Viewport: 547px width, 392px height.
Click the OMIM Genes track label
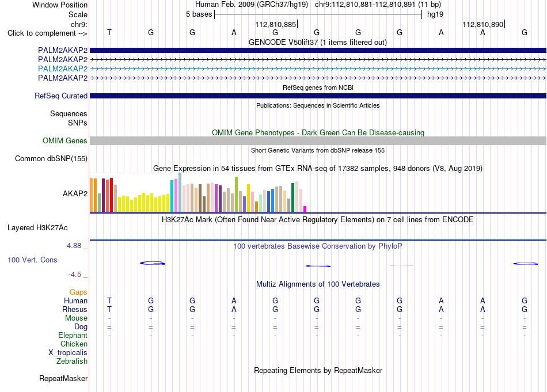(x=65, y=141)
